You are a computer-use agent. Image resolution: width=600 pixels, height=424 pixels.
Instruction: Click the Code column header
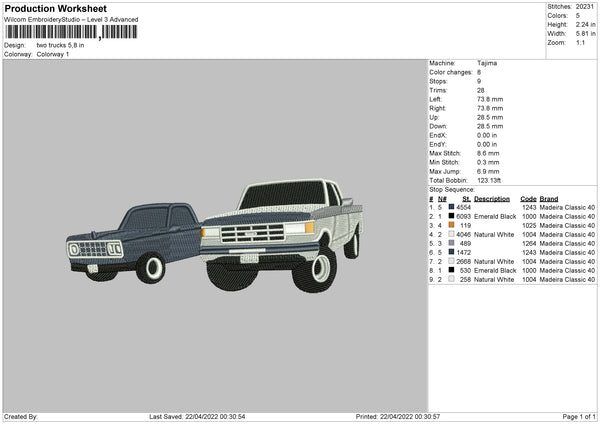point(528,199)
